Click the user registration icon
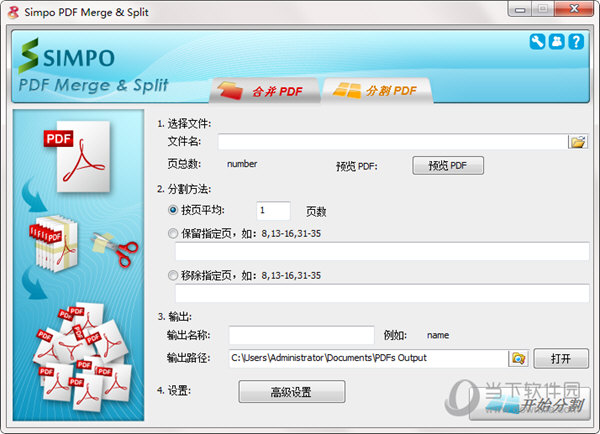The width and height of the screenshot is (600, 434). click(x=557, y=41)
